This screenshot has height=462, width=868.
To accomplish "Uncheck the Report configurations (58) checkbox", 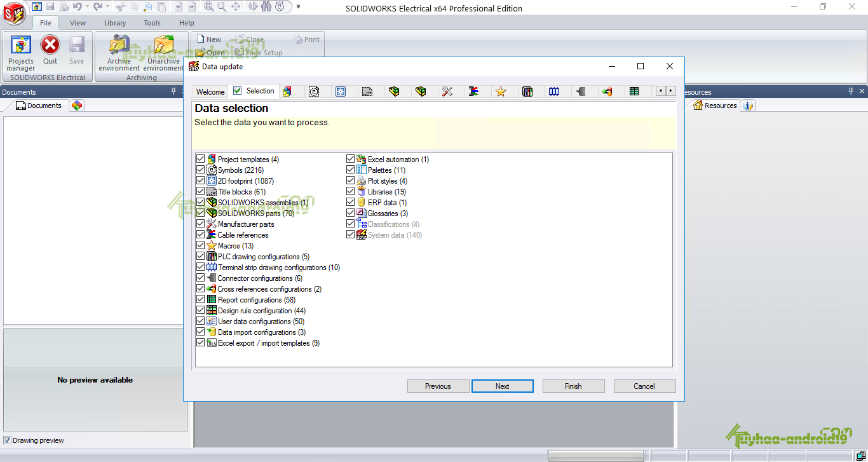I will [x=201, y=299].
